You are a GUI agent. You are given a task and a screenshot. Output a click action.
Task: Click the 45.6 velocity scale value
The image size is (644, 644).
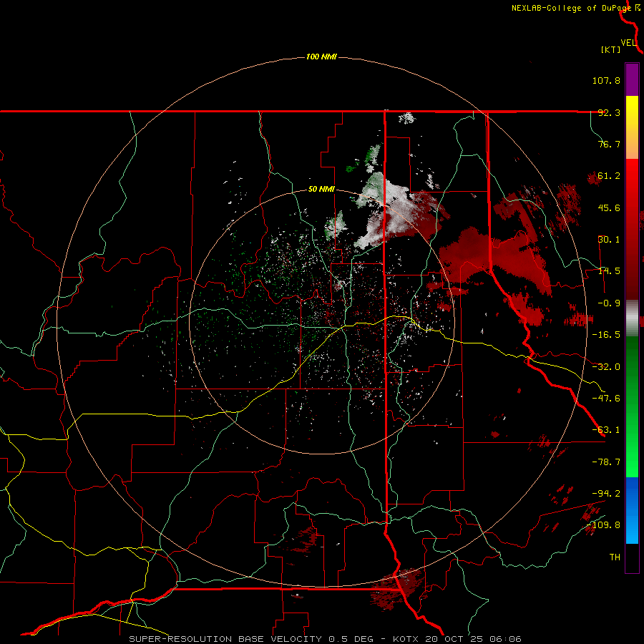[x=609, y=208]
